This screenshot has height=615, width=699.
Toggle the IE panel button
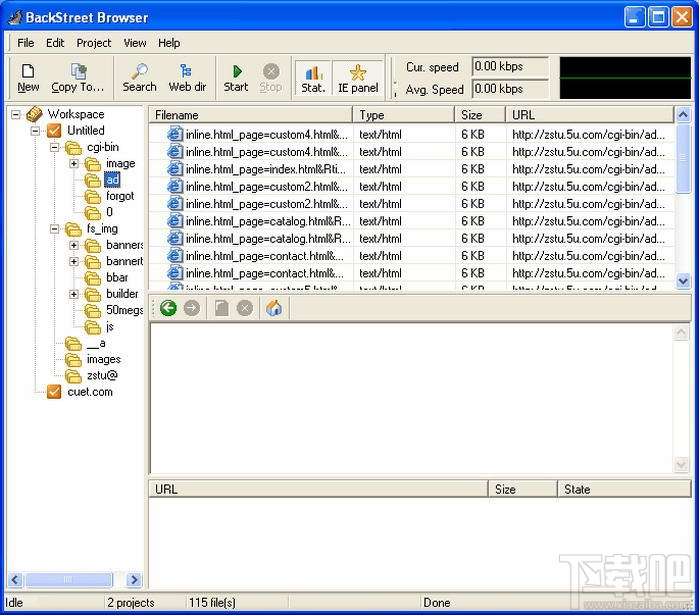tap(358, 76)
